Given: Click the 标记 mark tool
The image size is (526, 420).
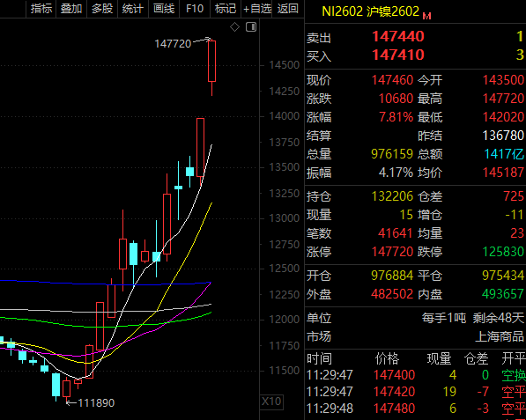Looking at the screenshot, I should click(x=226, y=9).
